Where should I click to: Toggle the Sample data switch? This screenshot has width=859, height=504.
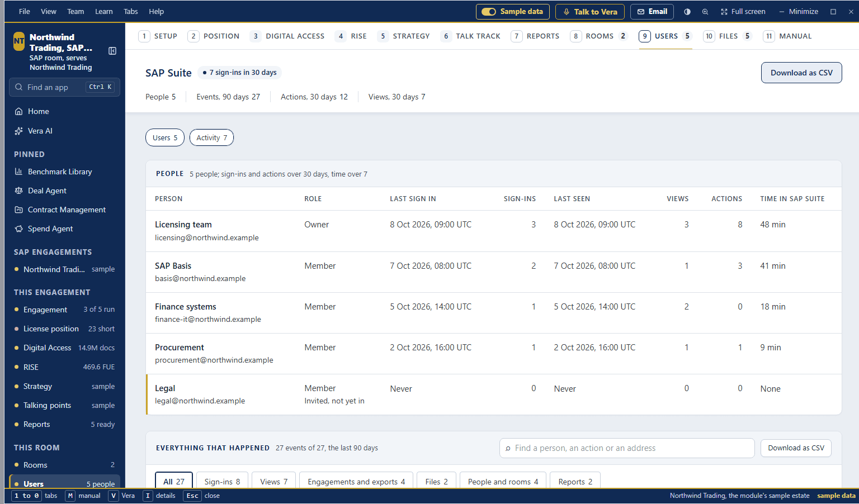513,12
